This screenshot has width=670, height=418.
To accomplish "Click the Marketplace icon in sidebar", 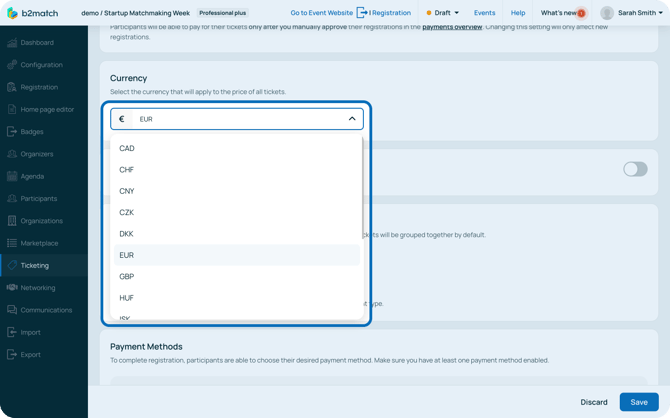I will click(12, 243).
